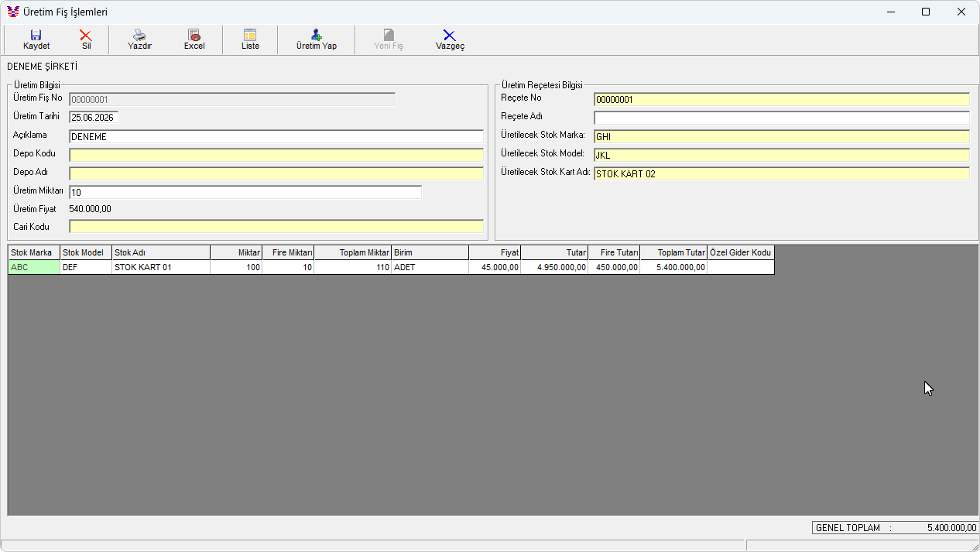Image resolution: width=980 pixels, height=552 pixels.
Task: Click the Toplam Tutar column header
Action: coord(673,252)
